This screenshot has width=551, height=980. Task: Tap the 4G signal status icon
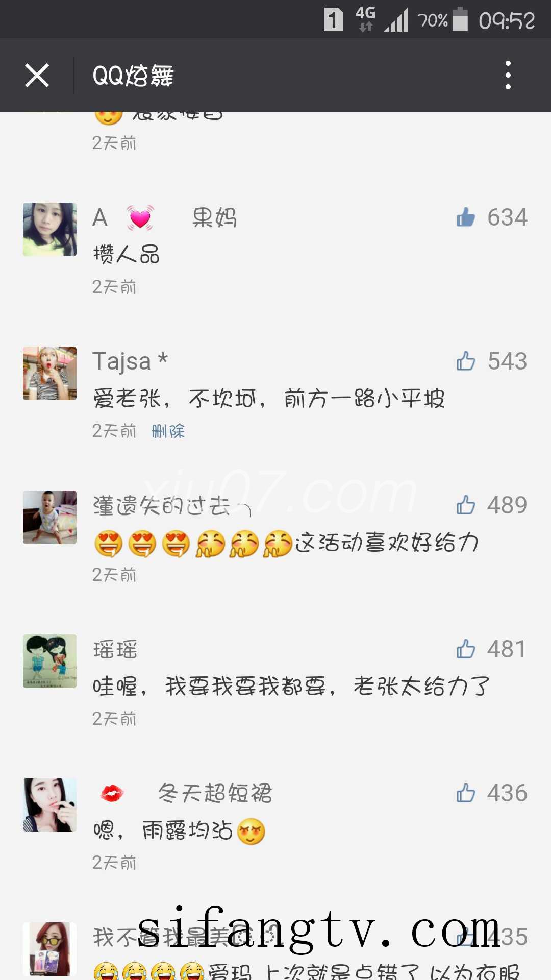pos(365,19)
